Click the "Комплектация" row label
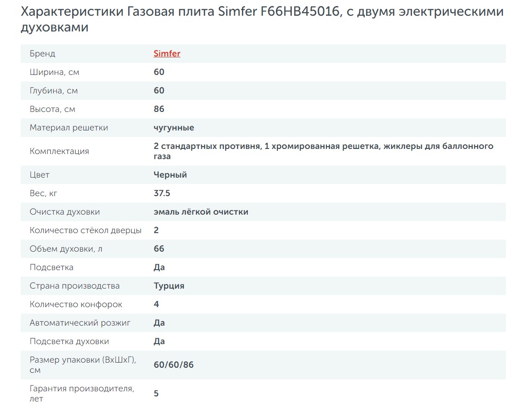The height and width of the screenshot is (420, 510). tap(59, 151)
